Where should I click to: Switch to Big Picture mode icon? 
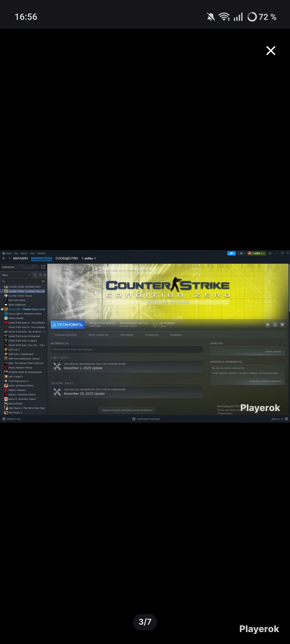(x=270, y=253)
